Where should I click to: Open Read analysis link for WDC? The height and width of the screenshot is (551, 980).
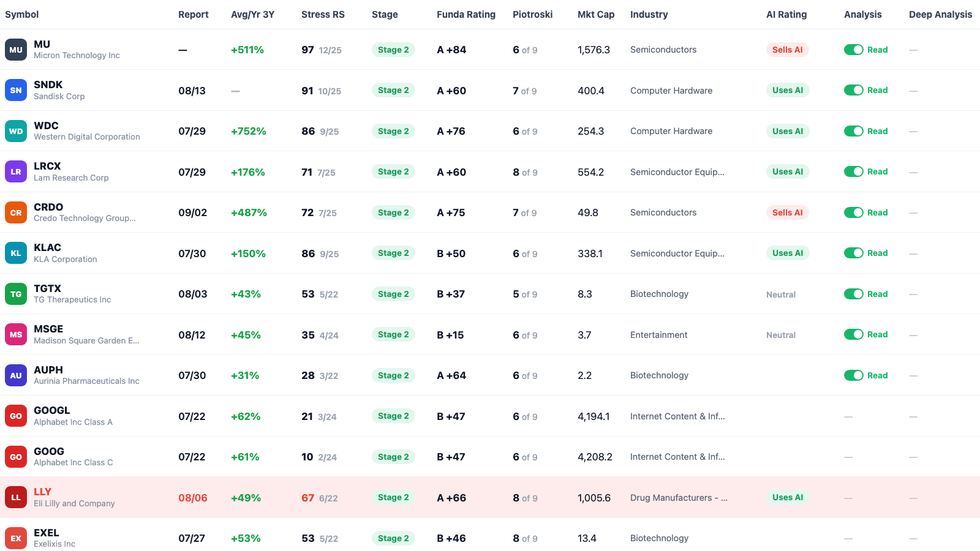(x=877, y=131)
